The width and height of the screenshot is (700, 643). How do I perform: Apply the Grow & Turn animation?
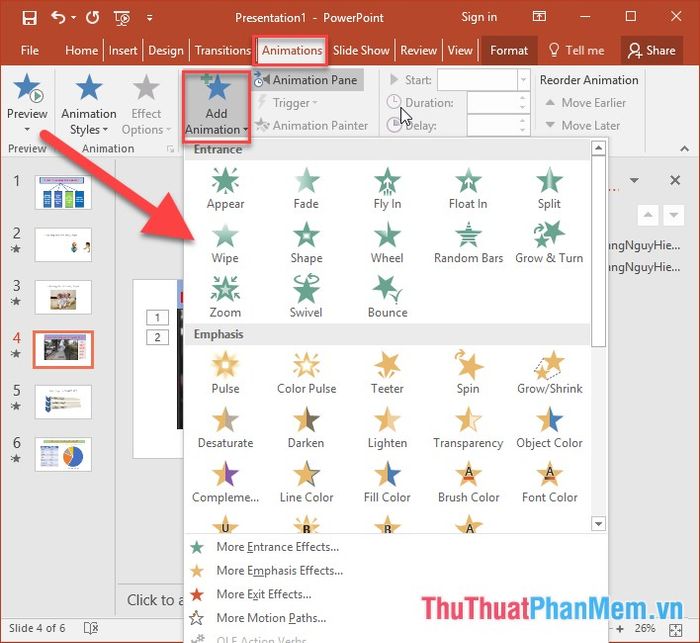click(x=549, y=242)
